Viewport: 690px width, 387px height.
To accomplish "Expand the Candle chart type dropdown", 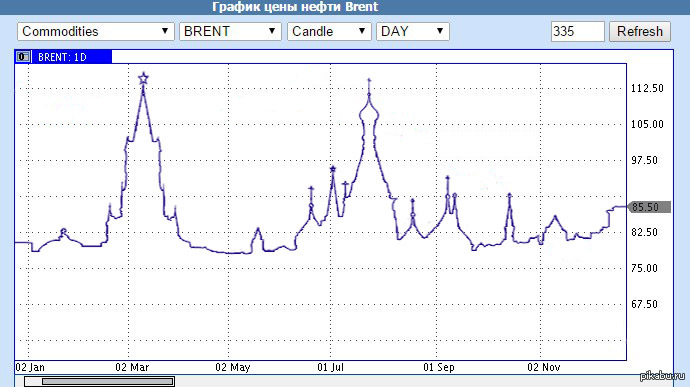I will click(329, 31).
